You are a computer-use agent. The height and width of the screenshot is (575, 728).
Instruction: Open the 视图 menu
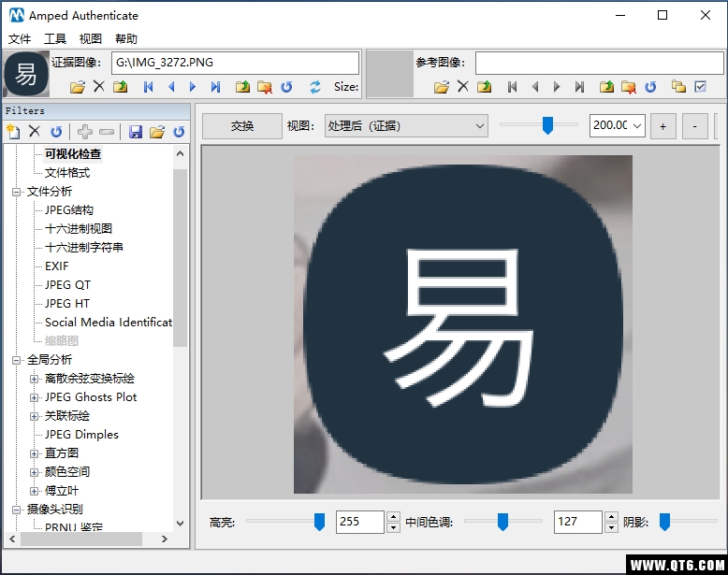point(91,38)
